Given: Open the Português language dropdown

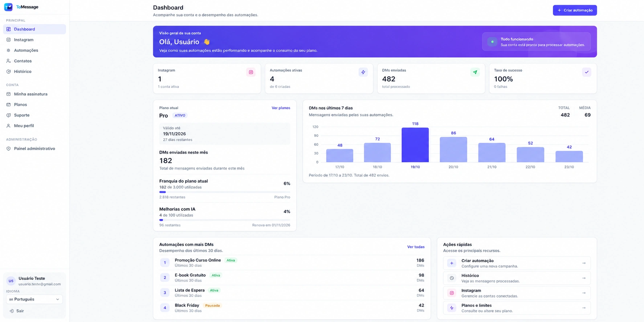Looking at the screenshot, I should (x=34, y=299).
